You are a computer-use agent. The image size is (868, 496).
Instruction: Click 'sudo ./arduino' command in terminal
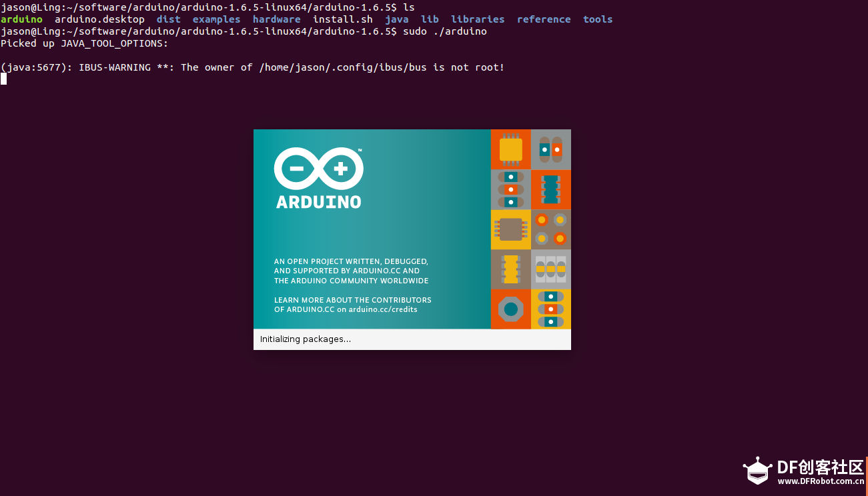click(445, 31)
